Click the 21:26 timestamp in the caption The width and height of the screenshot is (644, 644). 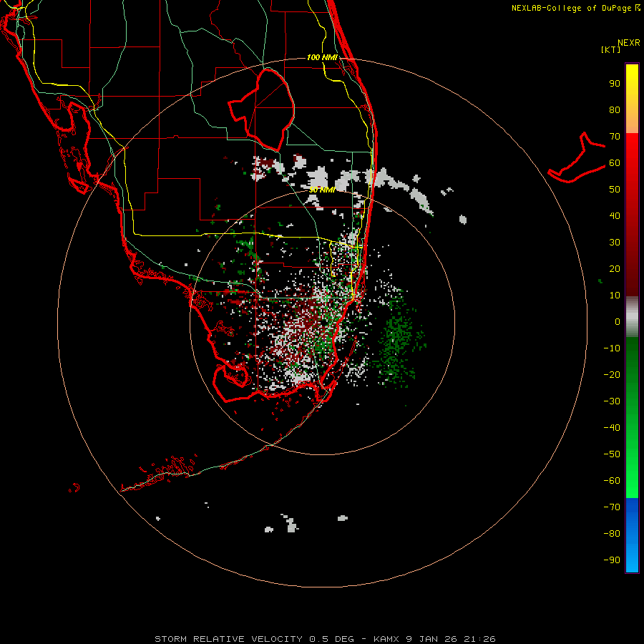pos(479,639)
